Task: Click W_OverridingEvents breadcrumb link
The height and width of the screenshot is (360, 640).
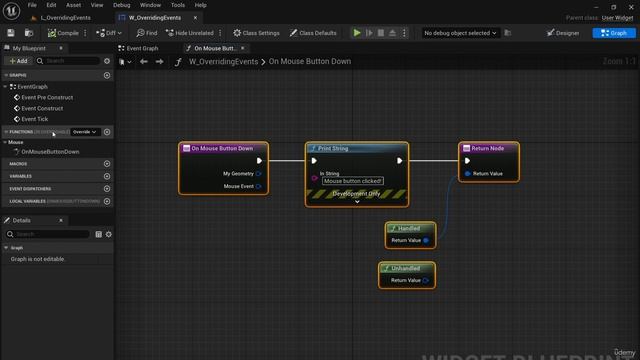Action: [x=223, y=62]
